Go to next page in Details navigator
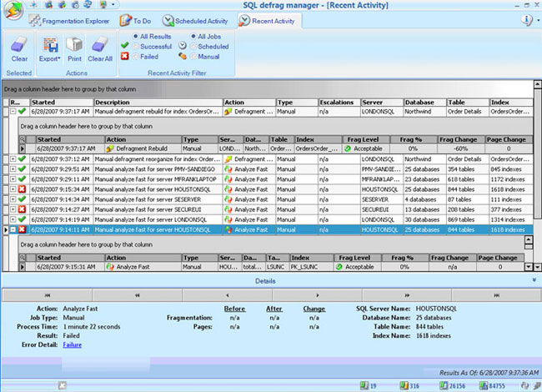This screenshot has width=542, height=392. [407, 295]
